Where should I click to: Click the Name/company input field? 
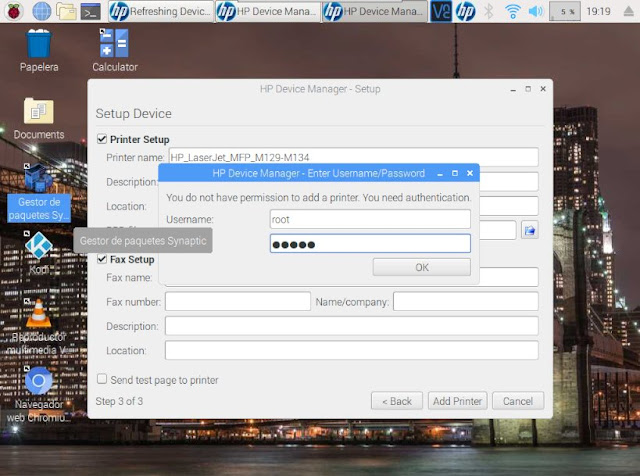(x=465, y=301)
